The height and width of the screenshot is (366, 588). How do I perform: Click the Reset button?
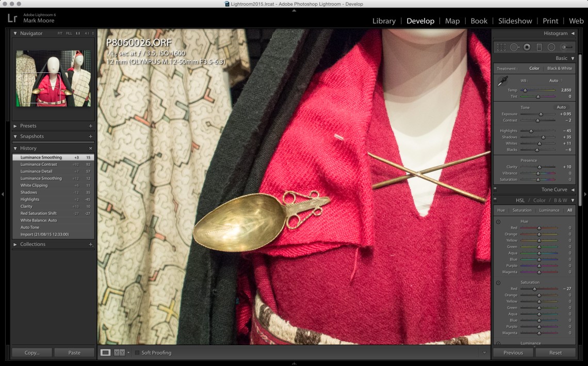pos(556,353)
